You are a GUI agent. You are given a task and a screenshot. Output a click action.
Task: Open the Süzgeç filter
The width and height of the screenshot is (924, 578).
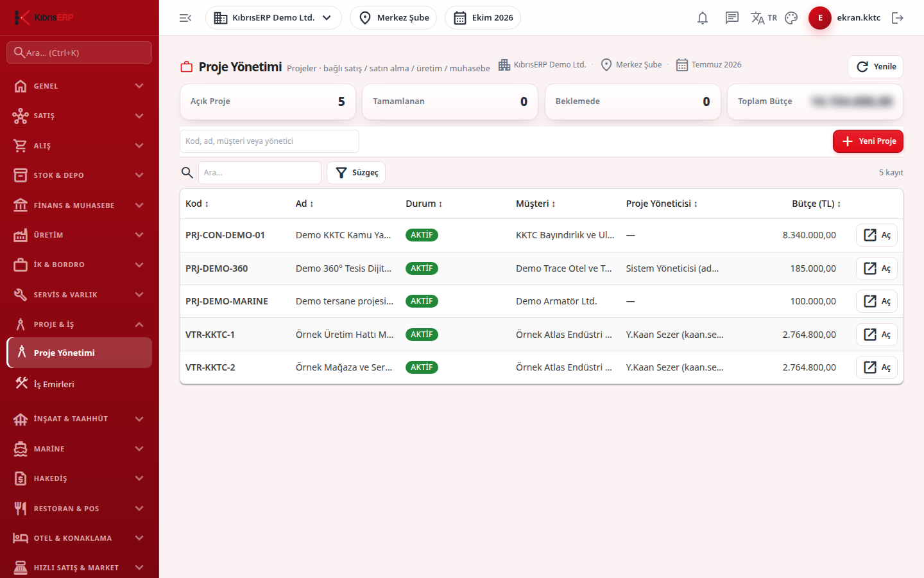356,173
